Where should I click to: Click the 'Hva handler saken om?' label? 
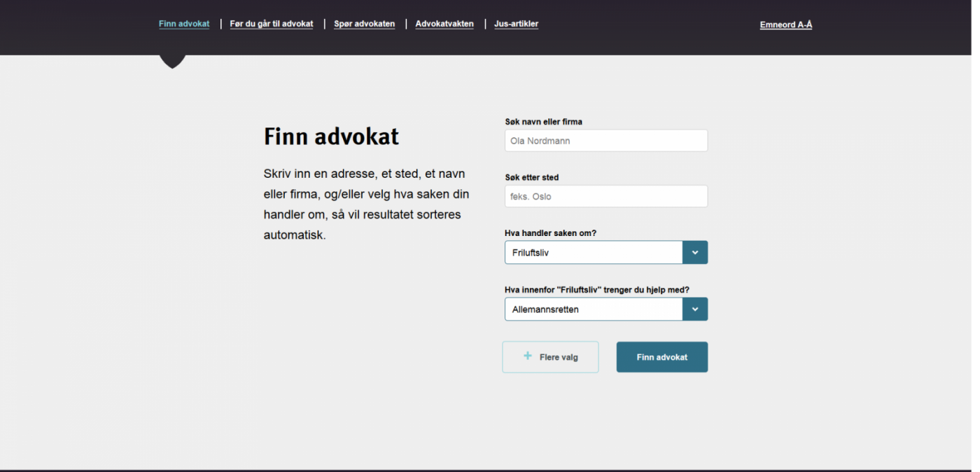click(550, 233)
